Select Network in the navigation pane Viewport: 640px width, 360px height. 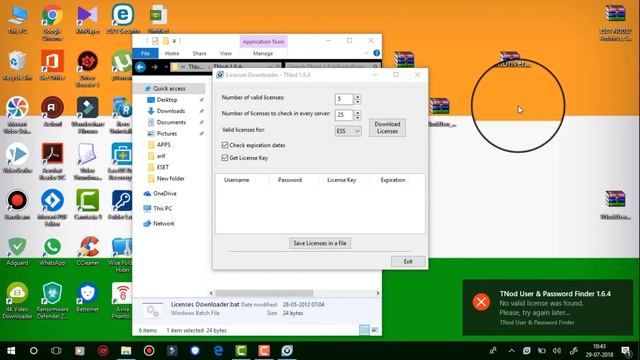click(164, 223)
